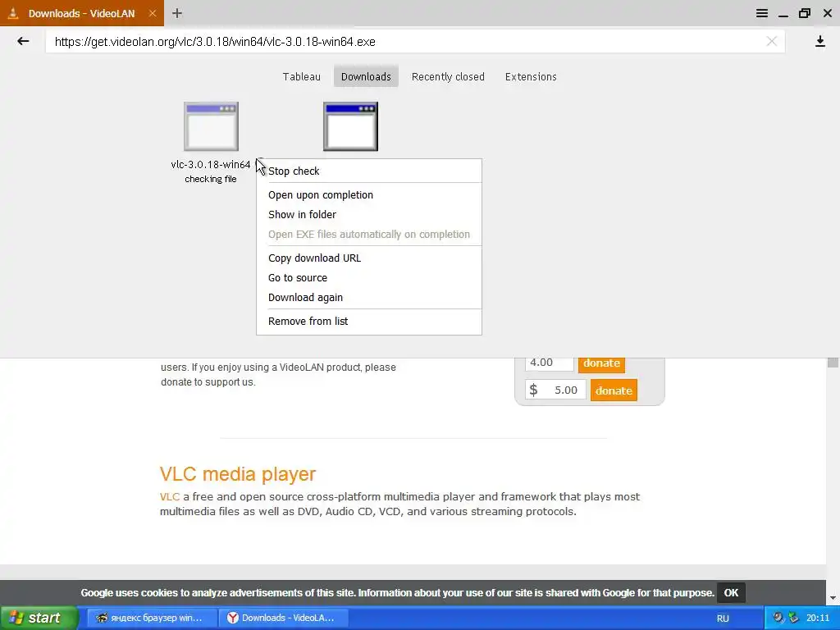Click donate button next to 5.00
Viewport: 840px width, 630px height.
[614, 390]
